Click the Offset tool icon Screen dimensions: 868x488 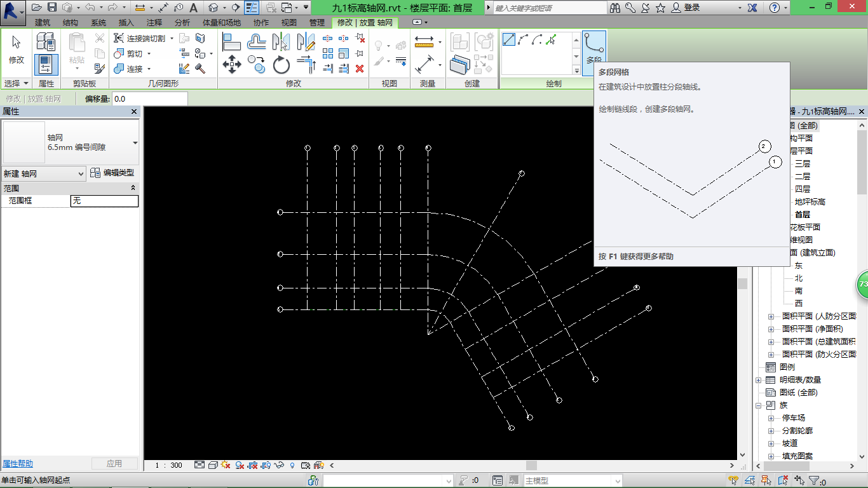(x=257, y=42)
